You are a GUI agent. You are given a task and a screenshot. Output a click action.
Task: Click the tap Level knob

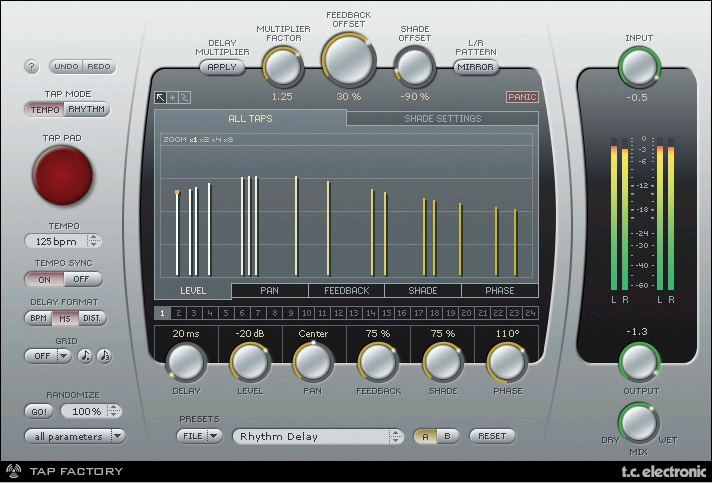click(x=250, y=362)
